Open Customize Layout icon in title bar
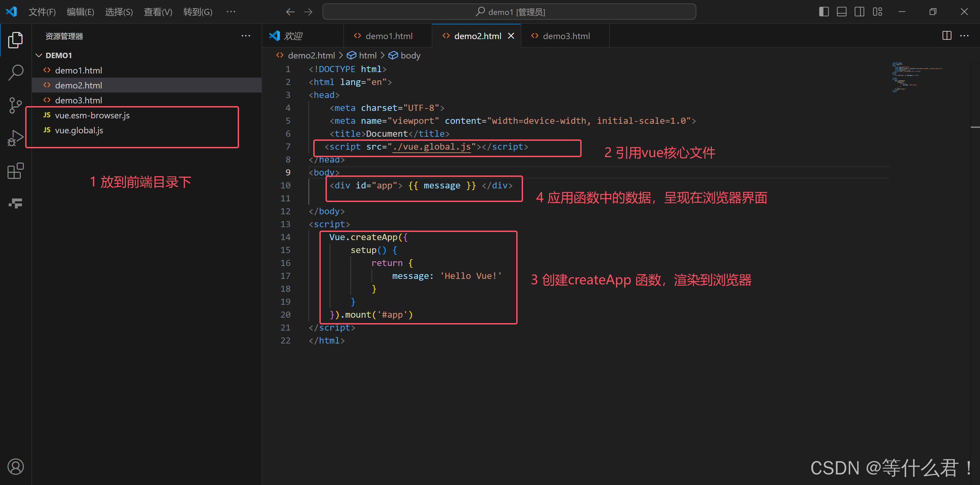 pos(877,12)
